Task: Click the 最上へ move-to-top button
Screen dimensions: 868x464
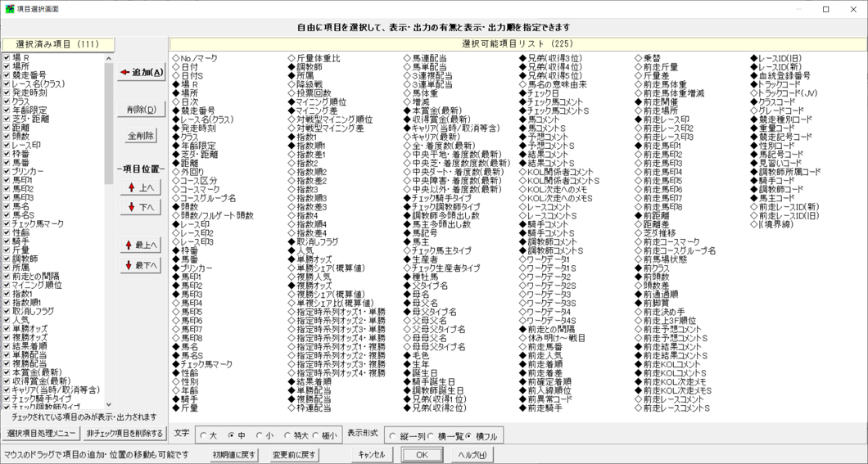Action: coord(142,246)
